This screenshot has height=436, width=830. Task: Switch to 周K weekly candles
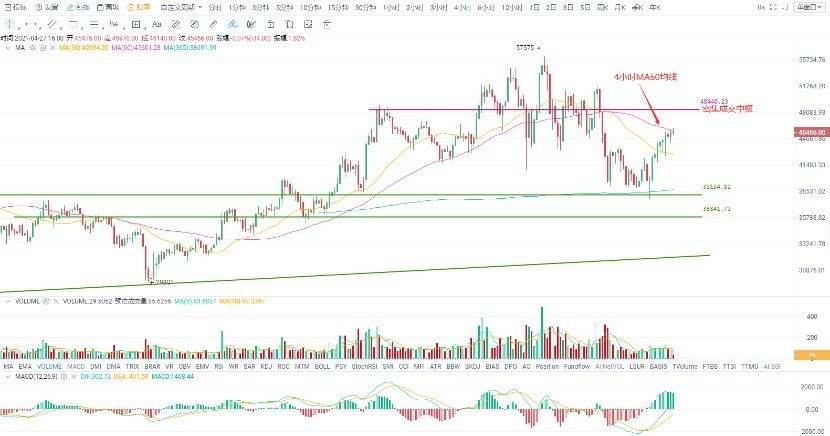tap(602, 7)
